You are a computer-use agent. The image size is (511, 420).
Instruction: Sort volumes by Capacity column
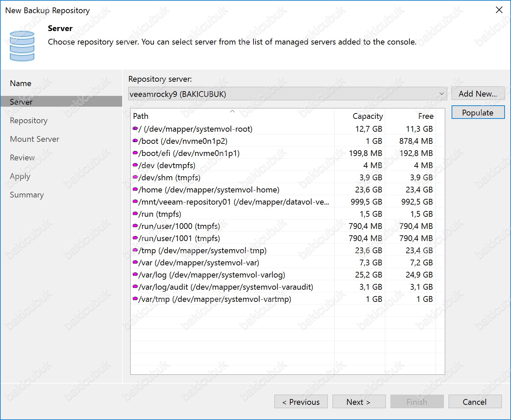(367, 116)
